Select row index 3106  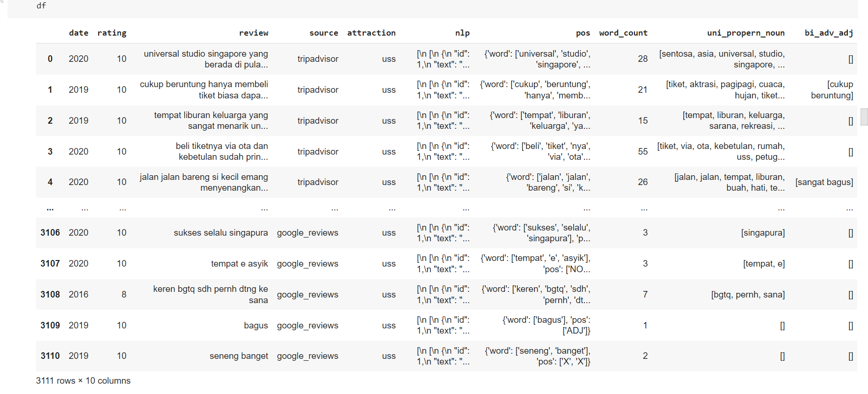(x=50, y=232)
